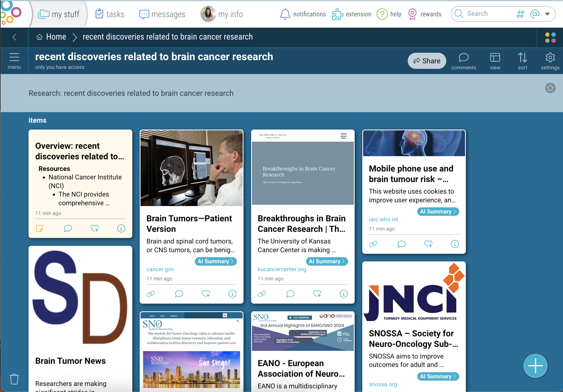Open Breakthroughs card screenshot thumbnail
The width and height of the screenshot is (563, 392).
point(303,168)
